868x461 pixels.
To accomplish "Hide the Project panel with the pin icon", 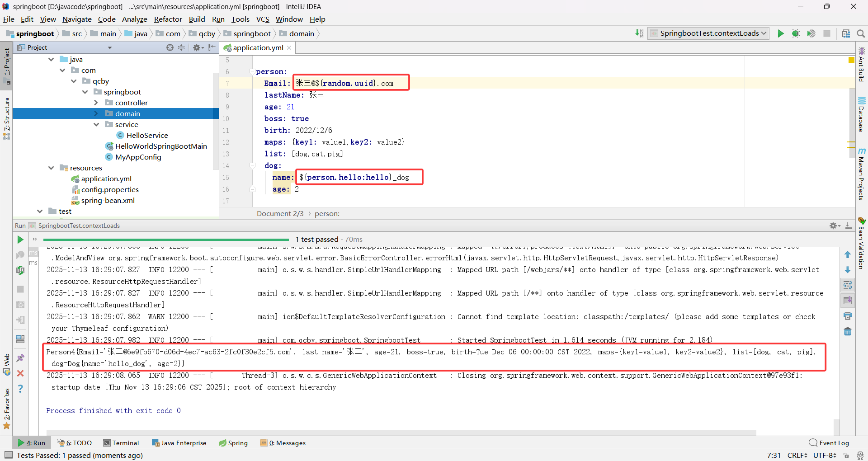I will click(x=212, y=47).
